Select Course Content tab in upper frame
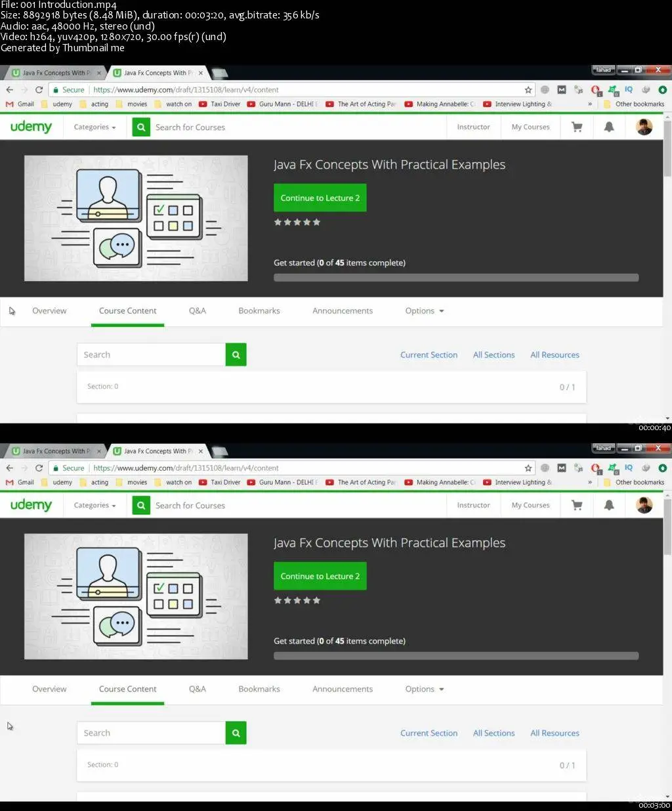The width and height of the screenshot is (672, 811). pyautogui.click(x=127, y=311)
